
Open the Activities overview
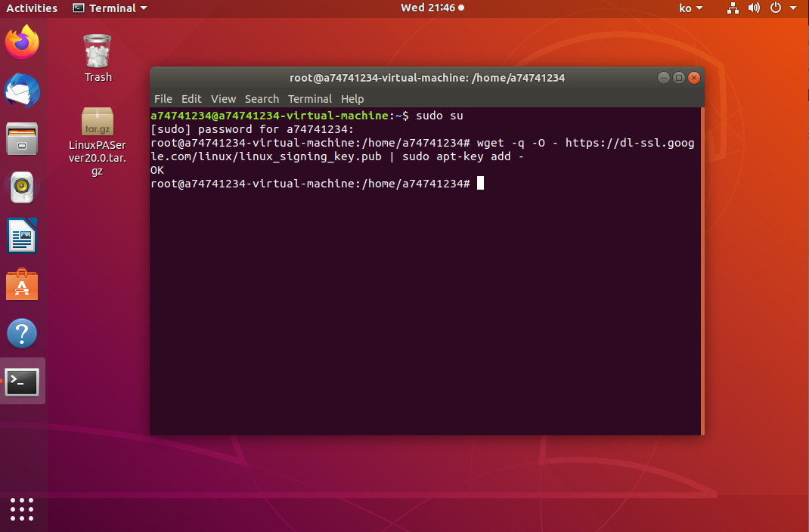pos(32,8)
